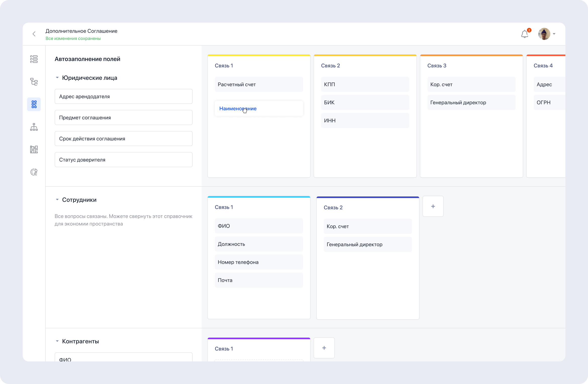Image resolution: width=588 pixels, height=384 pixels.
Task: Click the Должность item
Action: click(259, 244)
